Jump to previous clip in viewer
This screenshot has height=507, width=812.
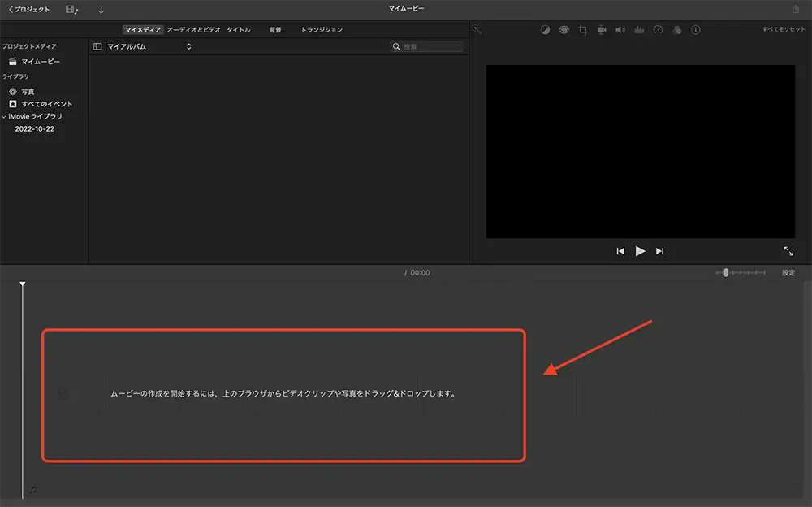coord(620,251)
